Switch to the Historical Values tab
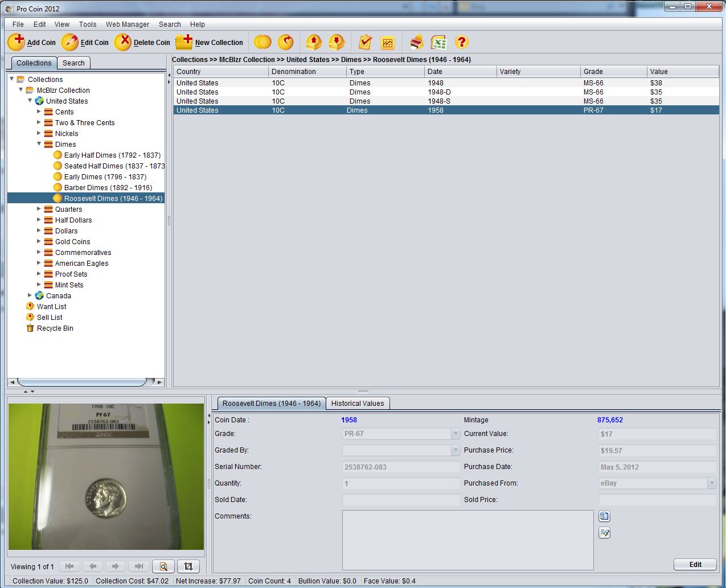Image resolution: width=726 pixels, height=588 pixels. (358, 404)
